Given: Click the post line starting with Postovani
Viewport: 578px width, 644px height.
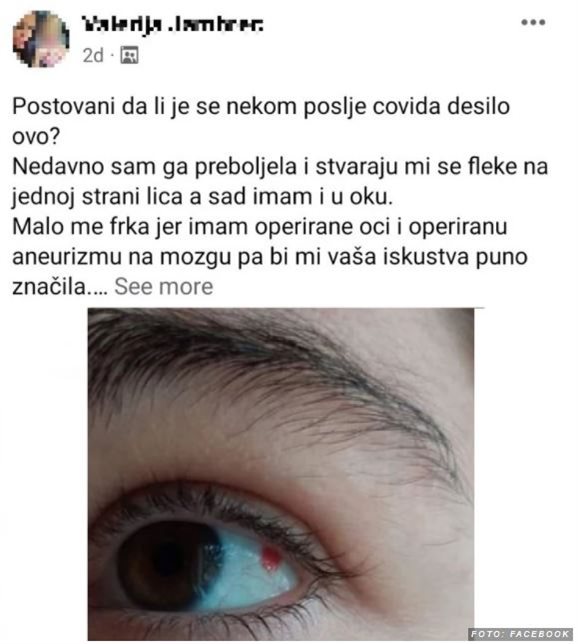Looking at the screenshot, I should pyautogui.click(x=261, y=107).
